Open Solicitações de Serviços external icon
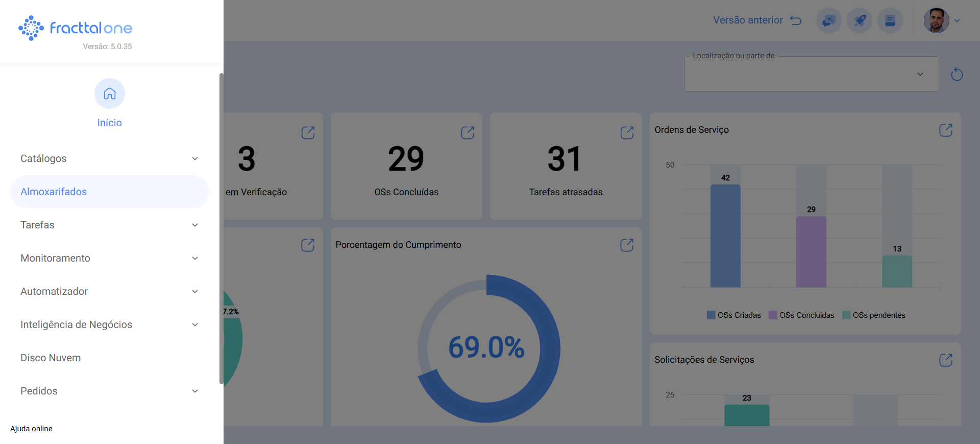Screen dimensions: 980x444 tap(945, 360)
